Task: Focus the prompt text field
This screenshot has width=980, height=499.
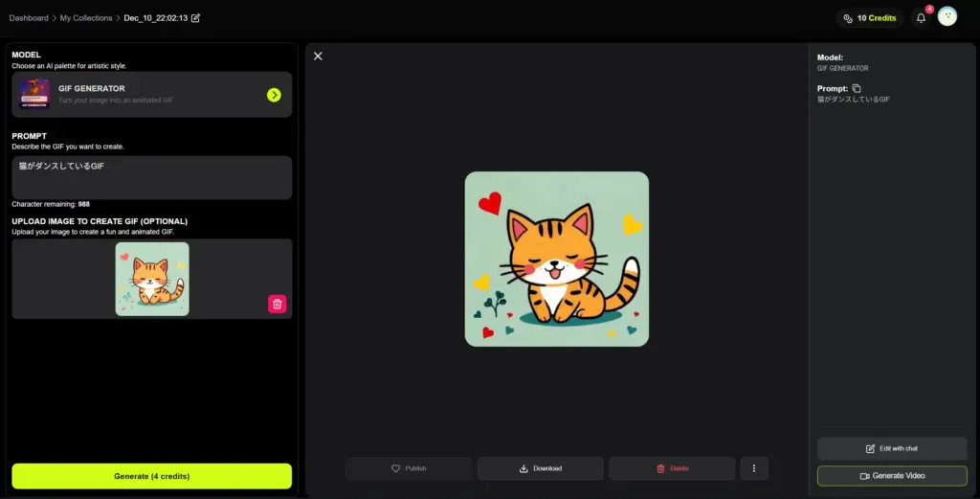Action: tap(152, 177)
